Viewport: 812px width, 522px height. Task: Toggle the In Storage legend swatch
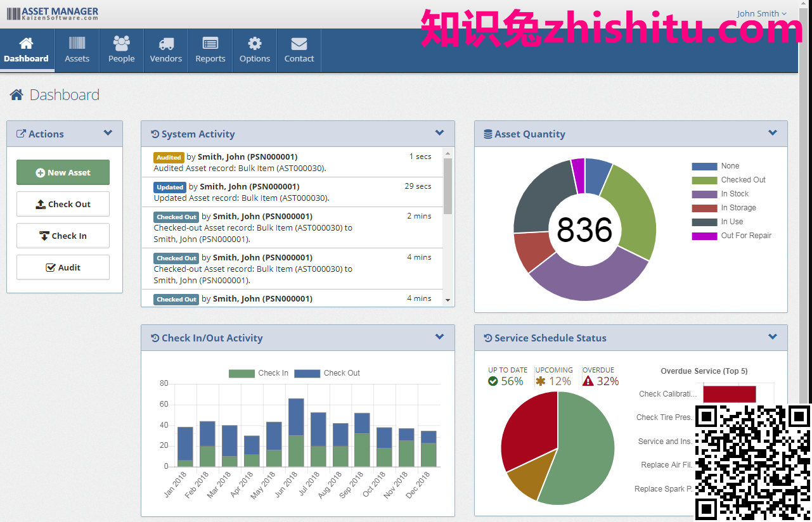[704, 208]
